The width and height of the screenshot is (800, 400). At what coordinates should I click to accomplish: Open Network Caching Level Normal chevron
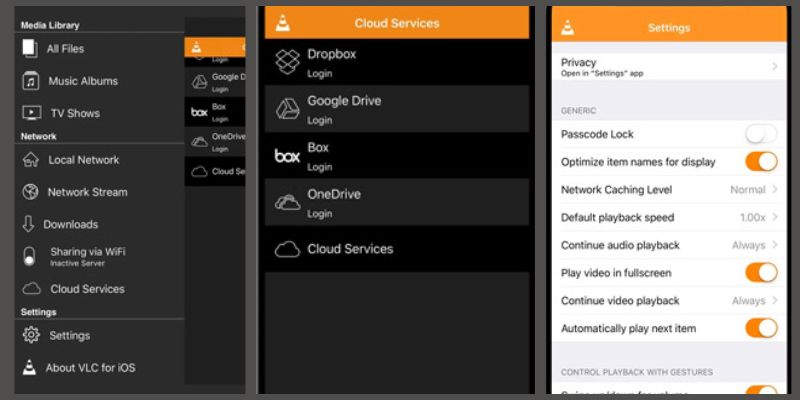[774, 189]
